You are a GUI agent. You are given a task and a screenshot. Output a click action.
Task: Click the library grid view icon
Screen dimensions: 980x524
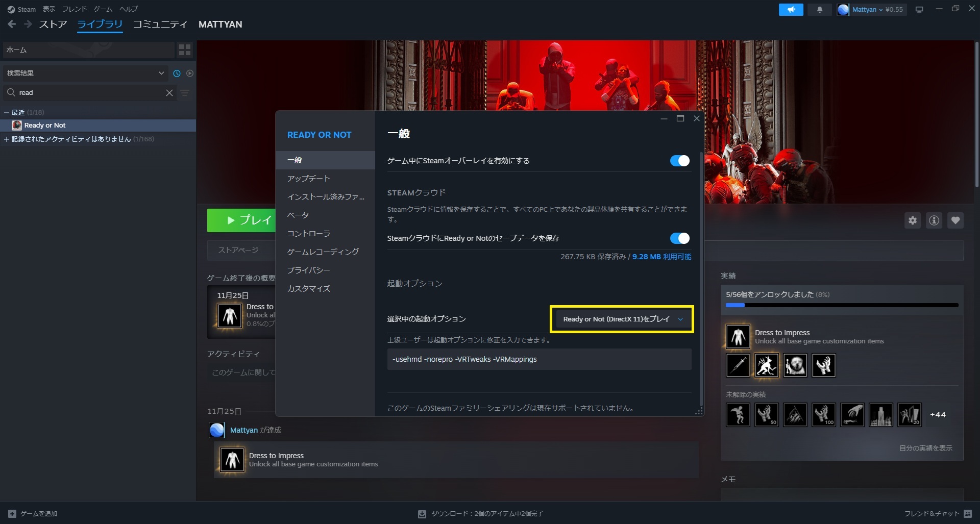click(185, 49)
